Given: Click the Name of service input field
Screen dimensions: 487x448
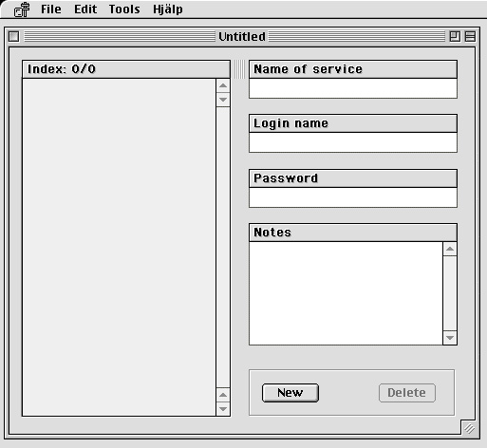Looking at the screenshot, I should [x=353, y=88].
